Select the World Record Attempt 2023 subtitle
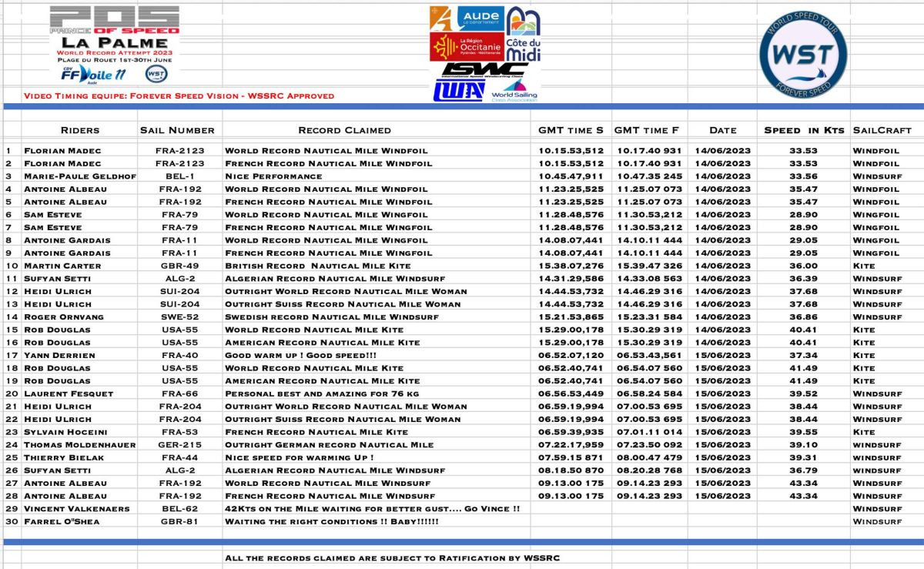The height and width of the screenshot is (569, 924). pos(114,52)
